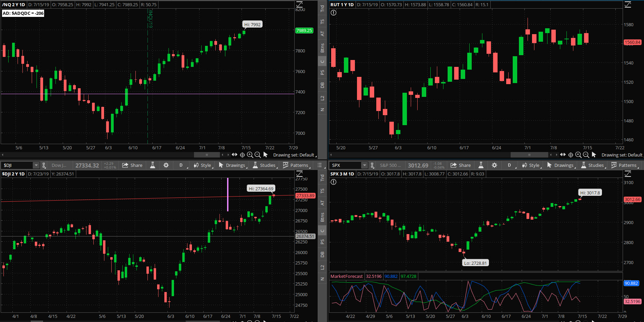The height and width of the screenshot is (322, 644).
Task: Open the D timeframe dropdown on $DJI chart
Action: (182, 165)
